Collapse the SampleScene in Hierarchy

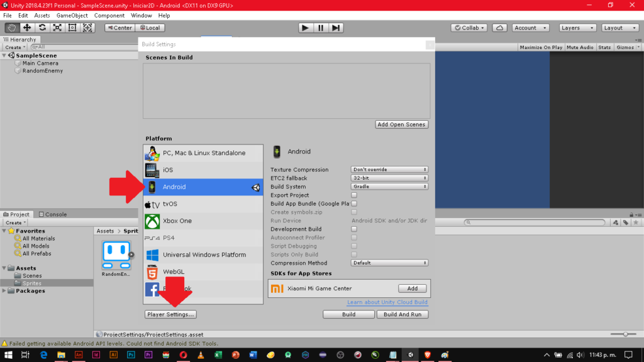(4, 55)
